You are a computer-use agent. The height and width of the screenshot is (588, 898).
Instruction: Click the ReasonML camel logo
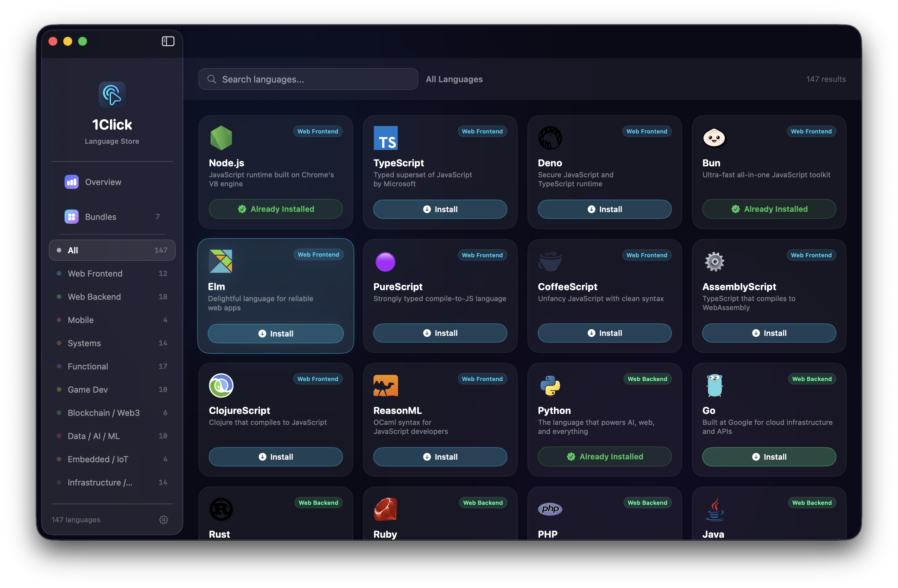[385, 386]
